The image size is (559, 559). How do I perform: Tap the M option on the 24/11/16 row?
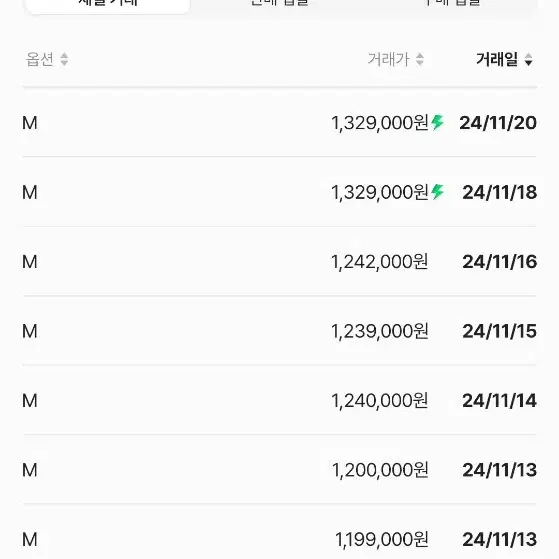(30, 262)
